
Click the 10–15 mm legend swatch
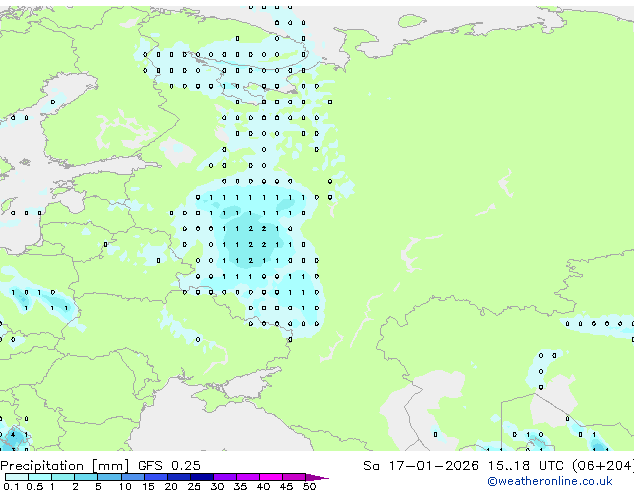click(132, 477)
